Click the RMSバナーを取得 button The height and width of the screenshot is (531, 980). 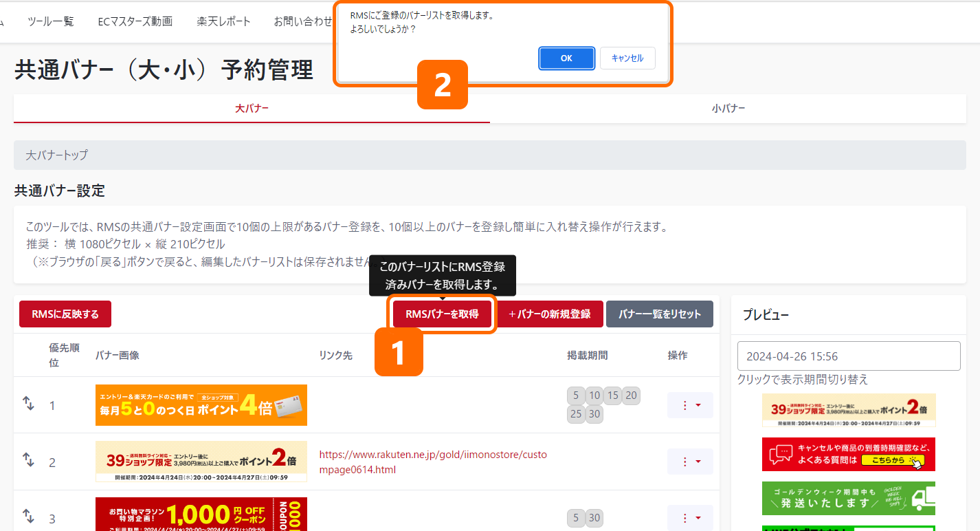442,314
